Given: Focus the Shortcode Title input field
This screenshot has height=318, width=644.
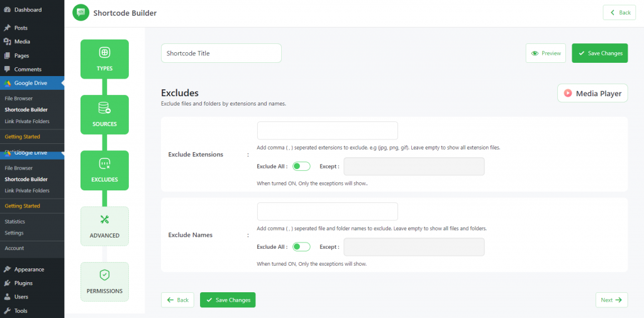Looking at the screenshot, I should [221, 53].
